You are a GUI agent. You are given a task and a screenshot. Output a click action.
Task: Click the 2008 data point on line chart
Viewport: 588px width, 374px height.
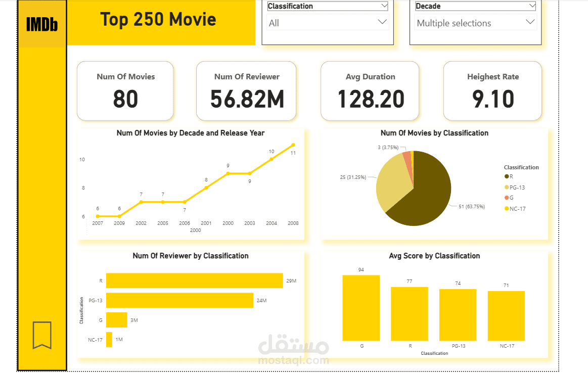[x=293, y=145]
